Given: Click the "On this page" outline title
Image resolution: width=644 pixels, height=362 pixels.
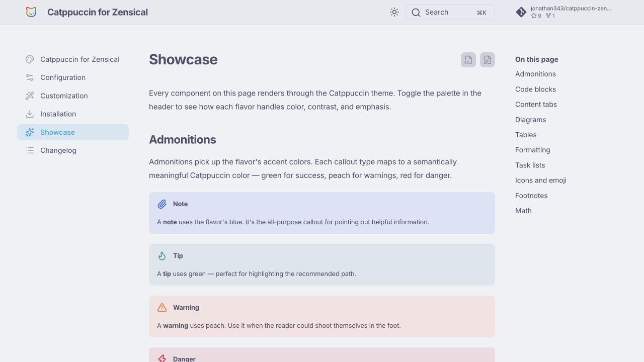Looking at the screenshot, I should click(x=537, y=59).
